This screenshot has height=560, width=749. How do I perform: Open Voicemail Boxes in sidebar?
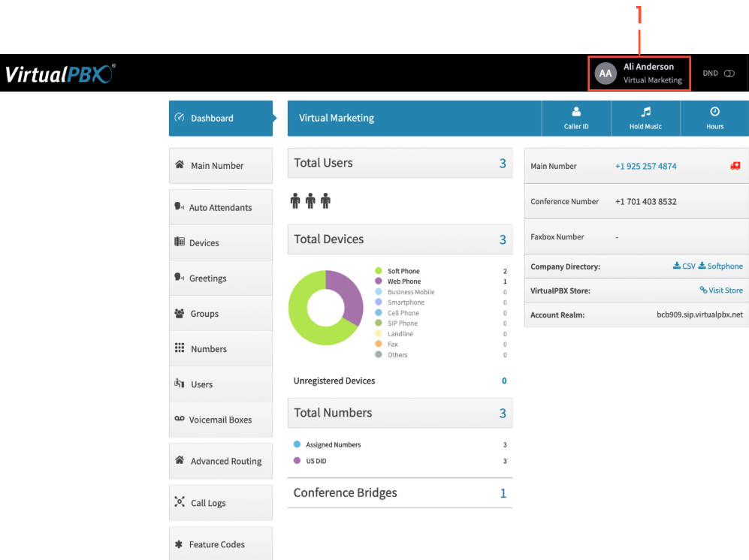(x=221, y=419)
